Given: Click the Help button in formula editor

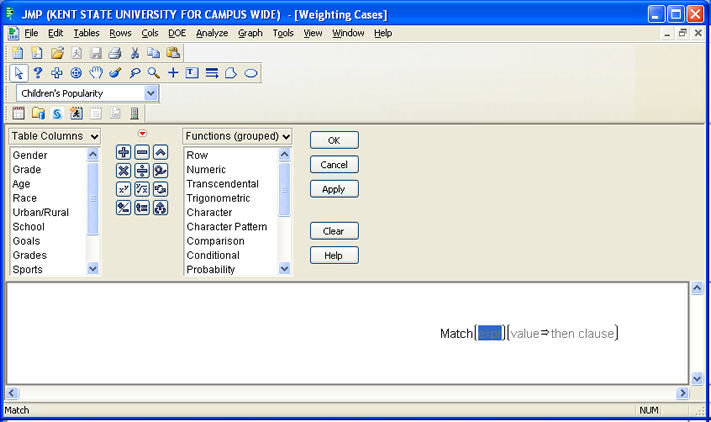Looking at the screenshot, I should [x=334, y=255].
